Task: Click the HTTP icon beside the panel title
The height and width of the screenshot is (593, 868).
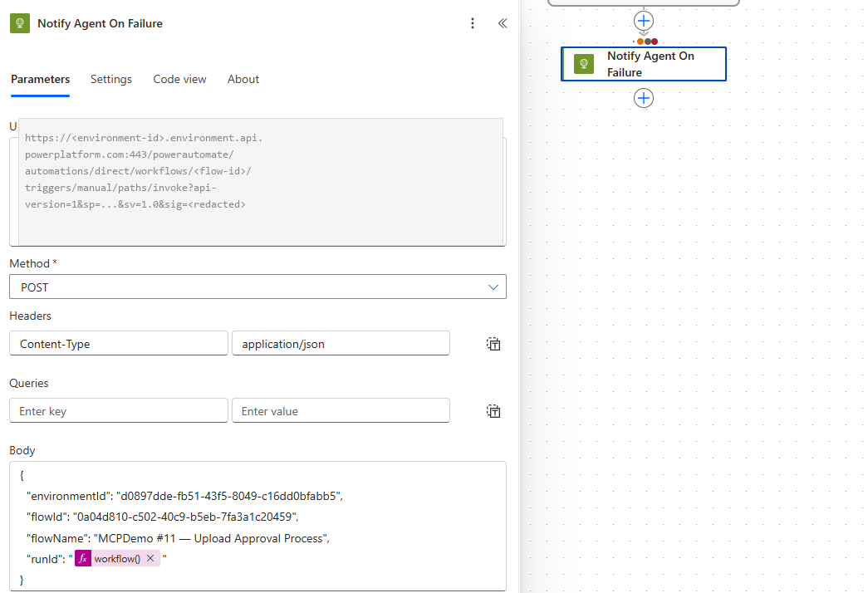Action: point(18,23)
